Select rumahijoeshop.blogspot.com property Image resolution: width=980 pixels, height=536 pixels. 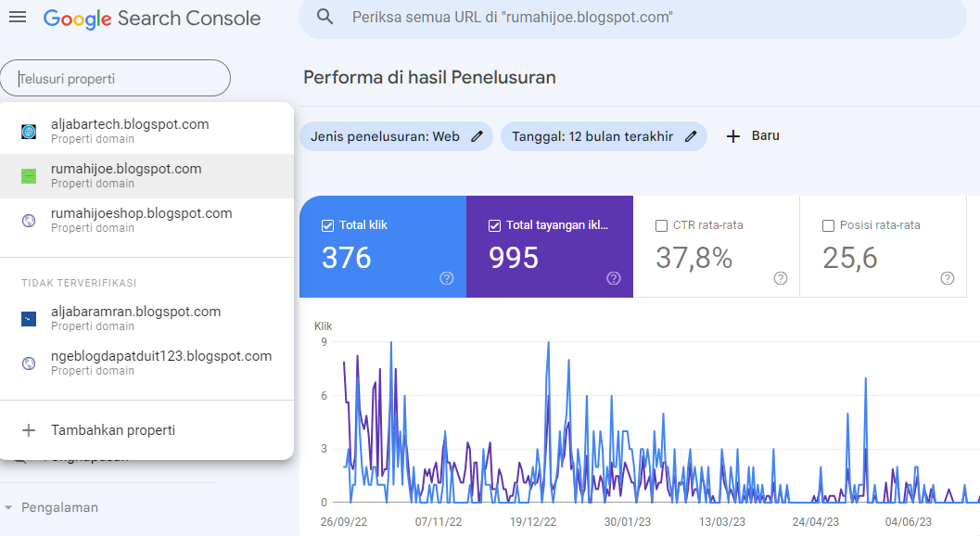point(146,220)
